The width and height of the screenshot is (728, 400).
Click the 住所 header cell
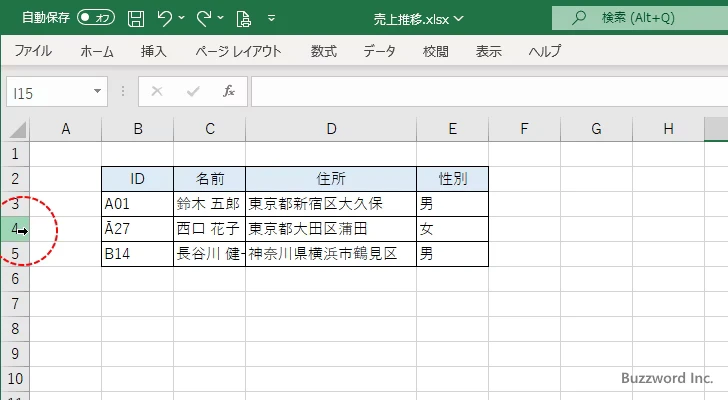coord(331,179)
